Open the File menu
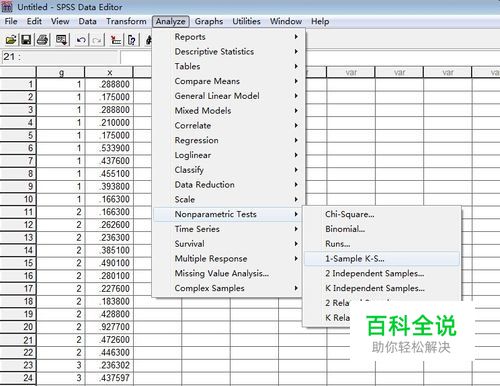The height and width of the screenshot is (386, 500). point(11,21)
